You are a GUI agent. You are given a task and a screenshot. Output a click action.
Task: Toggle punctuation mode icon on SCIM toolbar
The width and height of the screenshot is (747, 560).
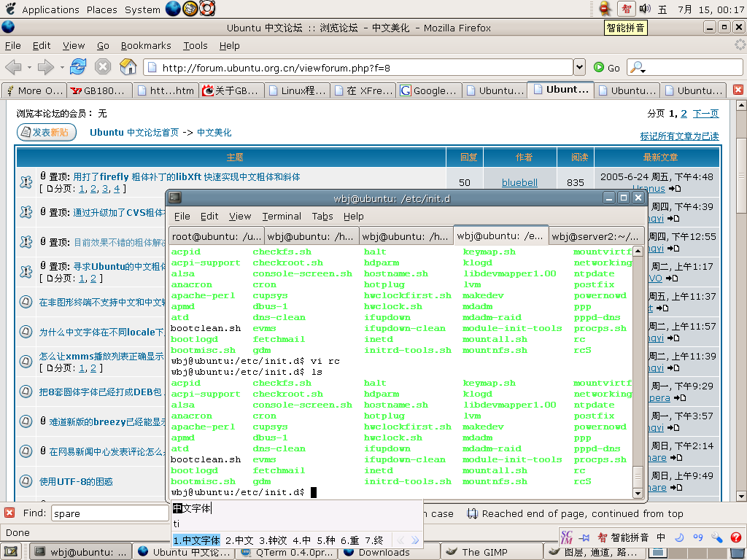pyautogui.click(x=698, y=537)
